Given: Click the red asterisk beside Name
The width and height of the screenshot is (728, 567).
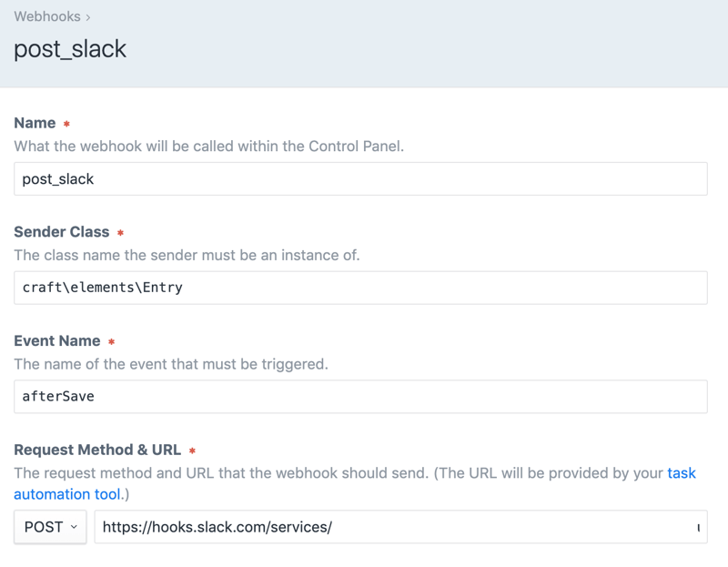Looking at the screenshot, I should [66, 124].
